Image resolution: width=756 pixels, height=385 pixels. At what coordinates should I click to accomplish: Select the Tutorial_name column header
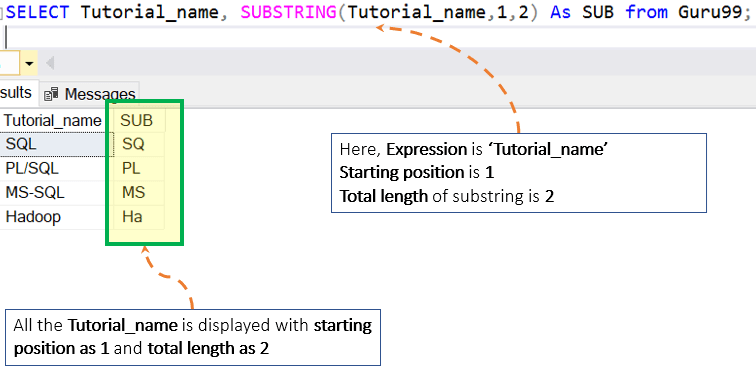click(x=53, y=120)
